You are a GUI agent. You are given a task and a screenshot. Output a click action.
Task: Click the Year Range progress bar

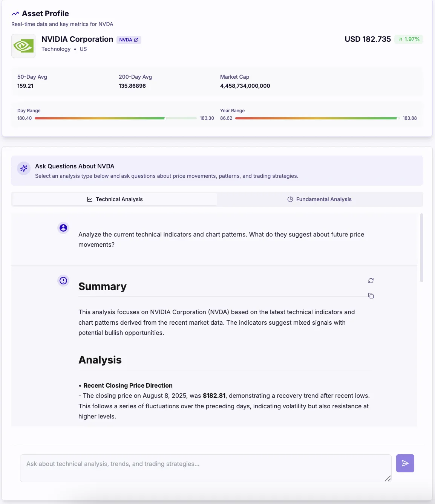[x=317, y=118]
